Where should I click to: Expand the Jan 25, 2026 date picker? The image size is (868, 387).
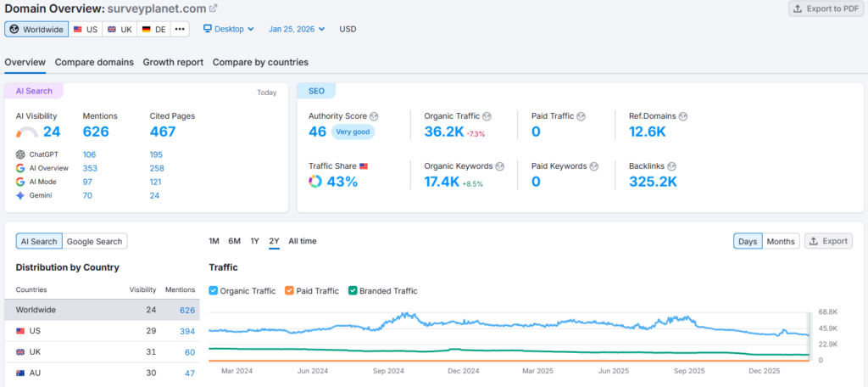pyautogui.click(x=297, y=29)
